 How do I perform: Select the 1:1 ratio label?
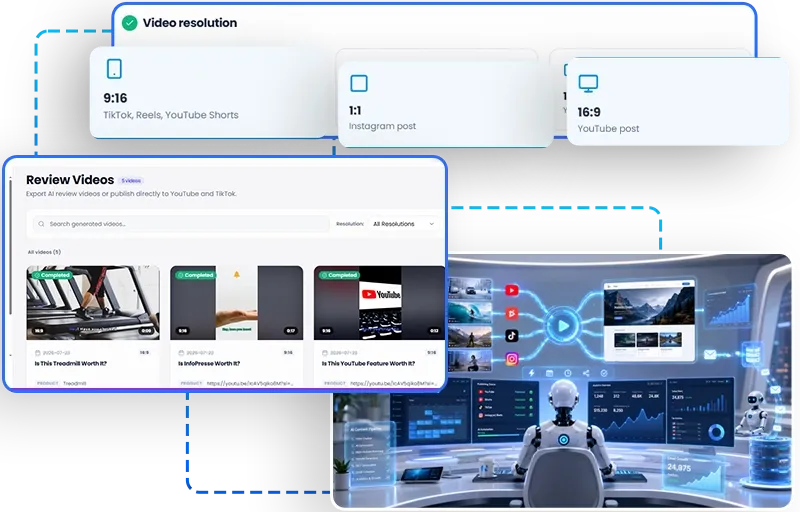pyautogui.click(x=355, y=111)
